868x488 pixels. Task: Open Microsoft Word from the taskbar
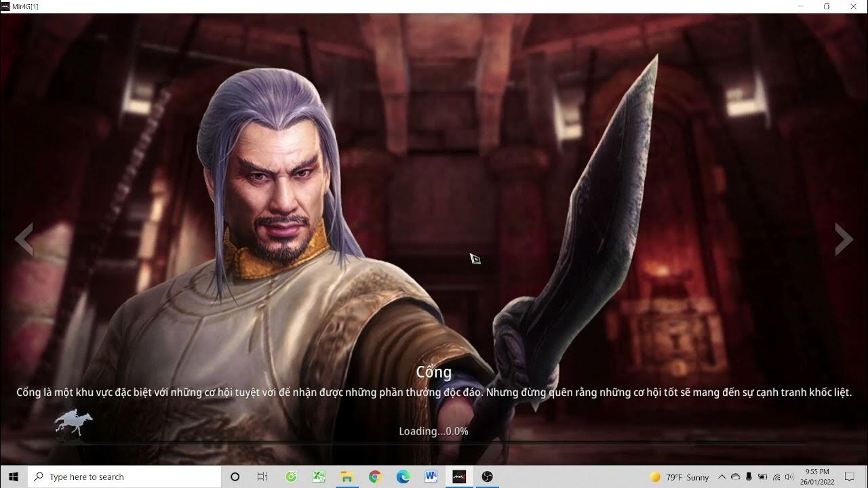pyautogui.click(x=431, y=476)
